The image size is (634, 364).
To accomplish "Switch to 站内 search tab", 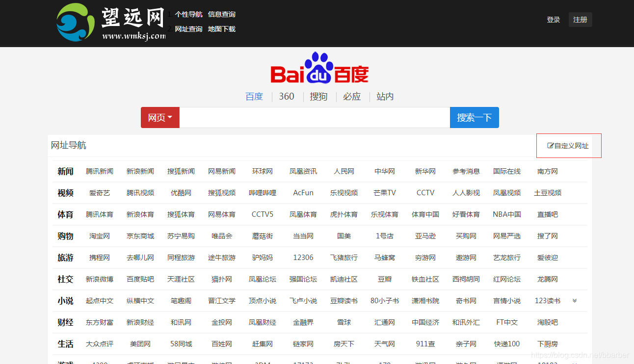I will 385,97.
